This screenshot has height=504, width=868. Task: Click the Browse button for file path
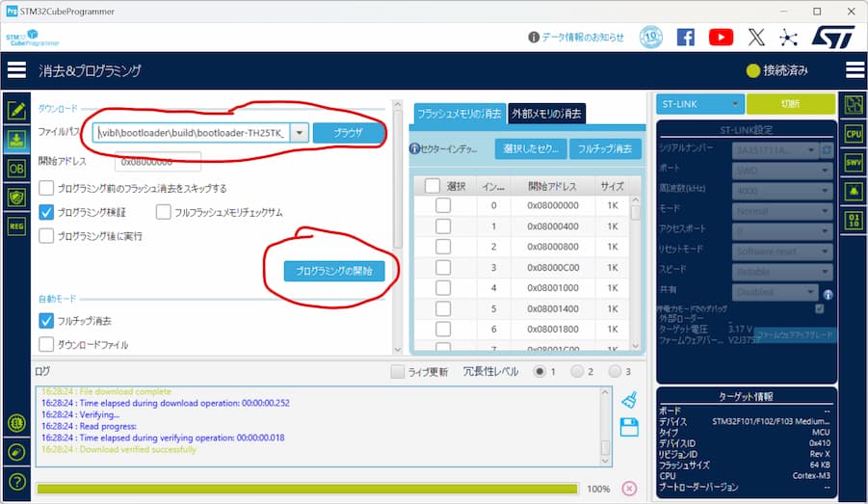(348, 133)
